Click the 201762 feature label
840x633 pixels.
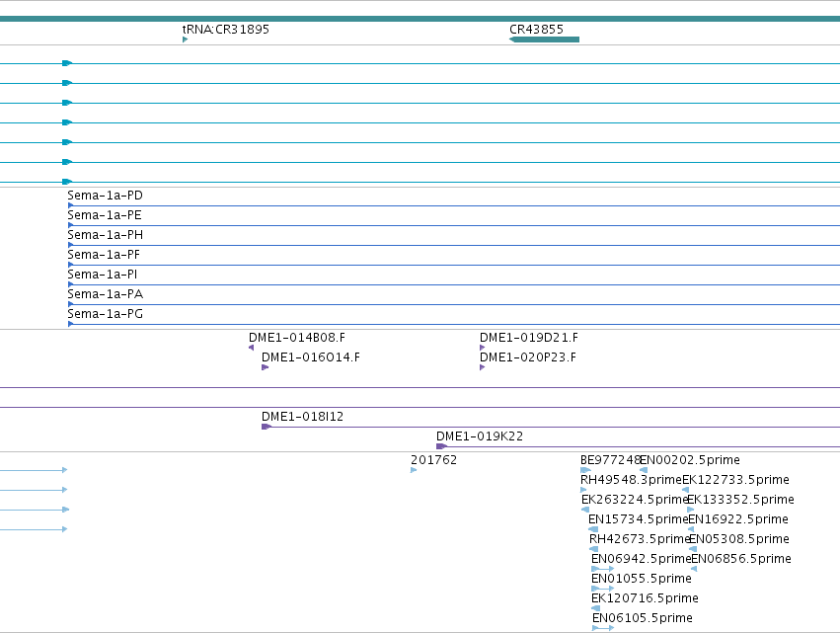[x=433, y=460]
